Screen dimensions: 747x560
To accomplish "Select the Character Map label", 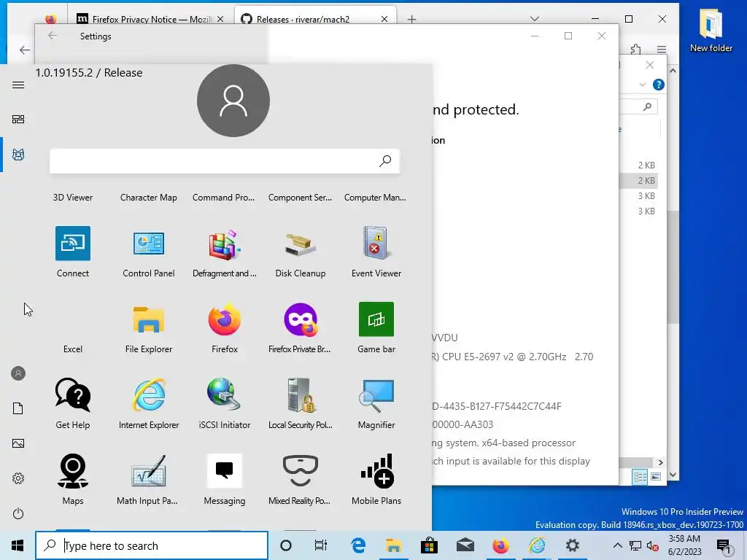I will tap(149, 197).
